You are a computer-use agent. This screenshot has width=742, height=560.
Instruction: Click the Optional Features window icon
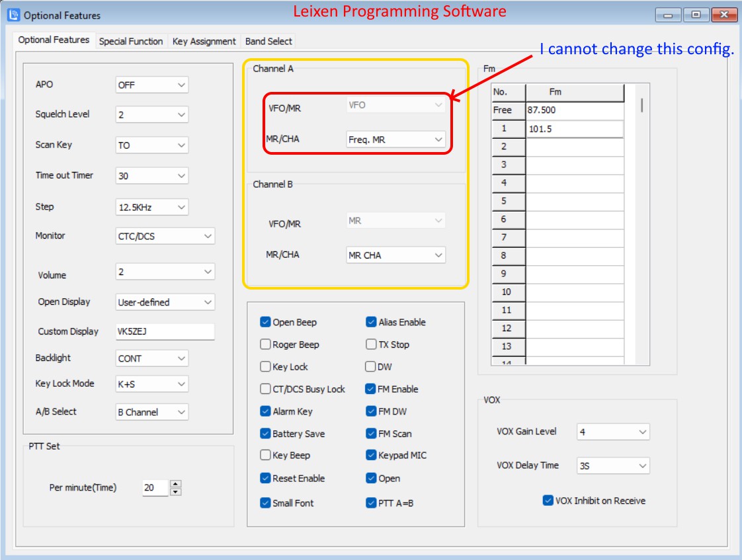coord(14,15)
